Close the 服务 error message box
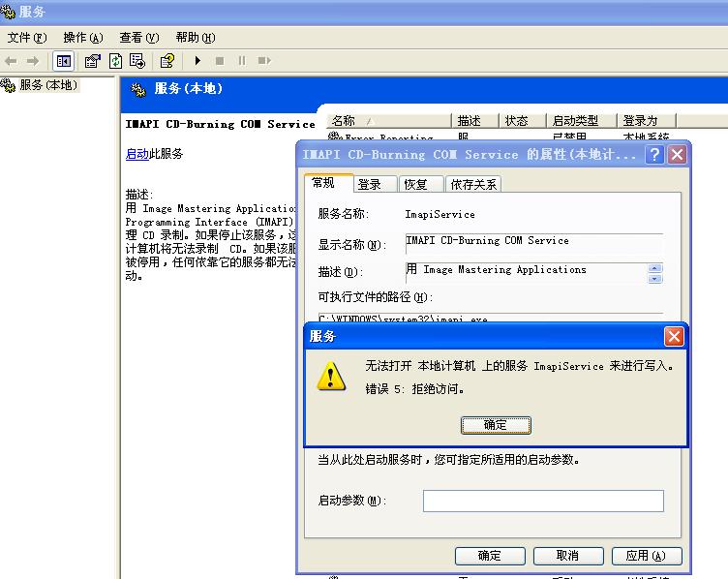The image size is (728, 579). coord(674,337)
